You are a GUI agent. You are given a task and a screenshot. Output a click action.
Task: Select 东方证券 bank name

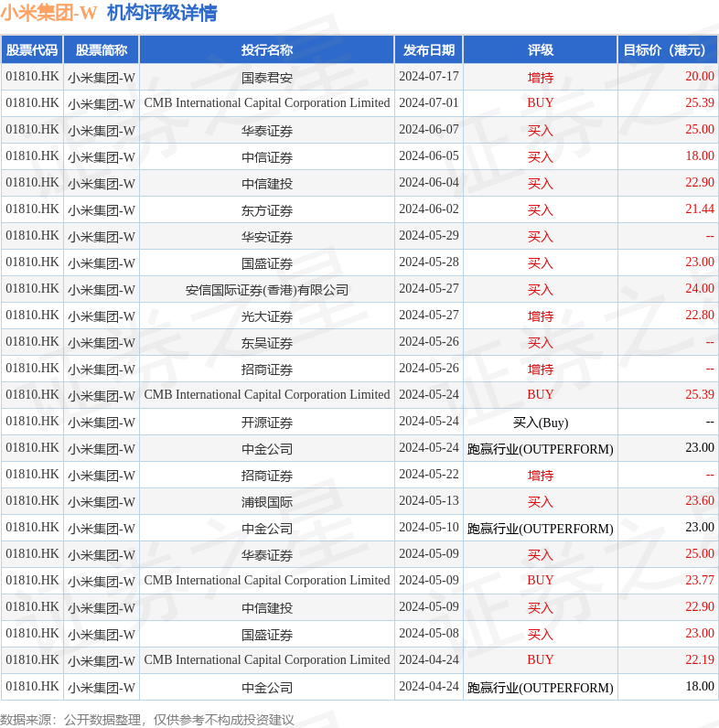coord(266,209)
